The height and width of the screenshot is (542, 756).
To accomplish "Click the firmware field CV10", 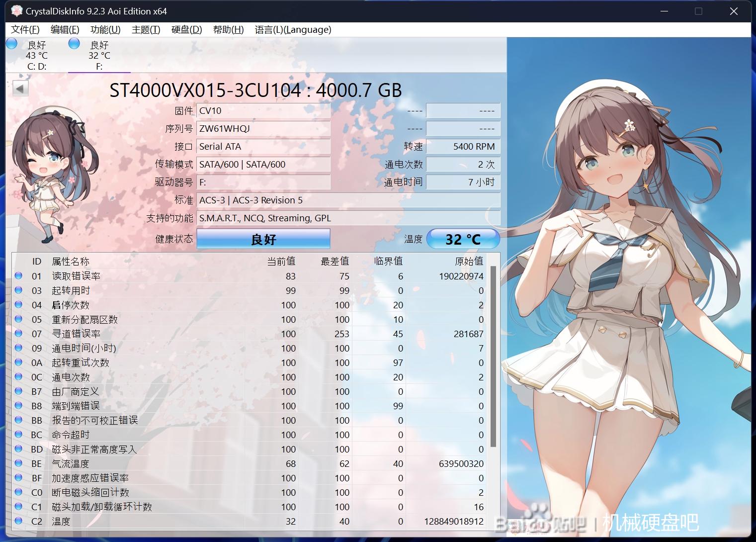I will coord(263,111).
